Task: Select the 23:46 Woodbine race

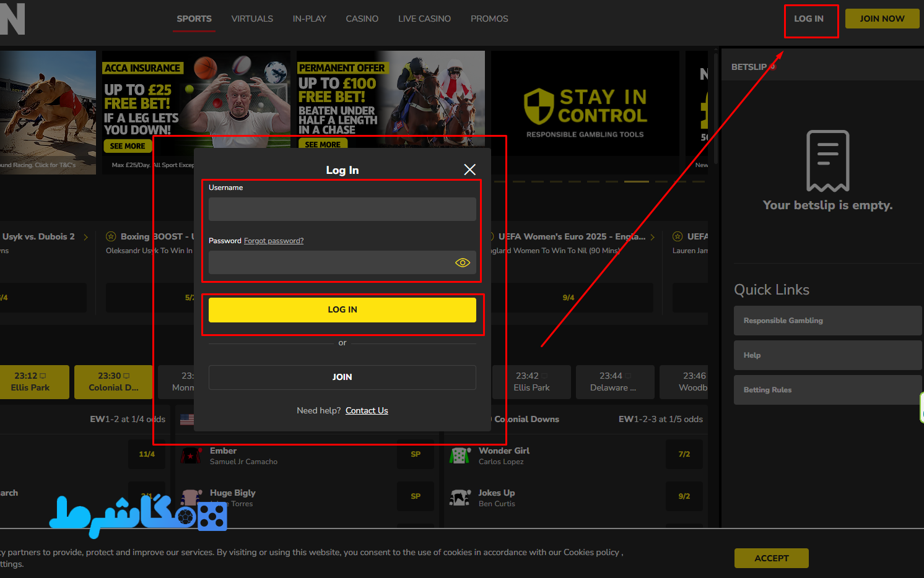Action: [x=684, y=382]
